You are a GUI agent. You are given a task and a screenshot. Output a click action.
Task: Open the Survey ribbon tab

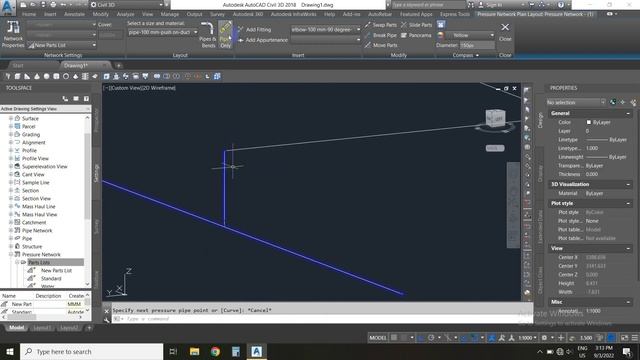(218, 14)
